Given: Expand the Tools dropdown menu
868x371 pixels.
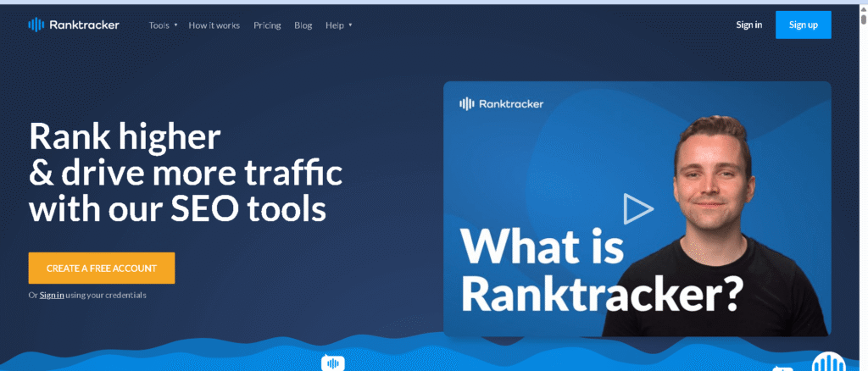Looking at the screenshot, I should pyautogui.click(x=159, y=25).
